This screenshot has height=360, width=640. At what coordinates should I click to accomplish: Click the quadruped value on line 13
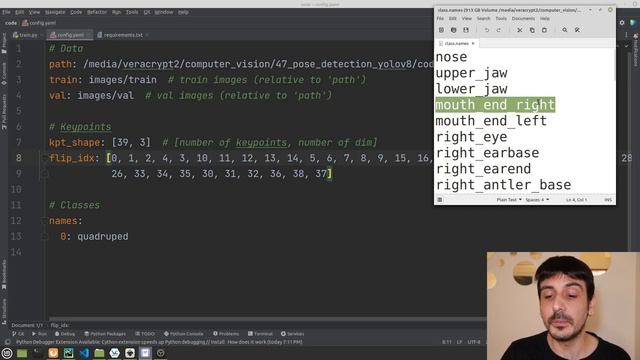point(103,237)
